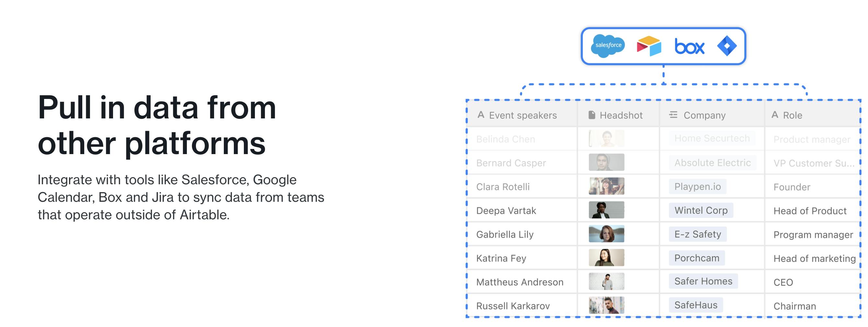Screen dimensions: 868x327
Task: Open Russell Karkarov's headshot thumbnail
Action: click(606, 305)
